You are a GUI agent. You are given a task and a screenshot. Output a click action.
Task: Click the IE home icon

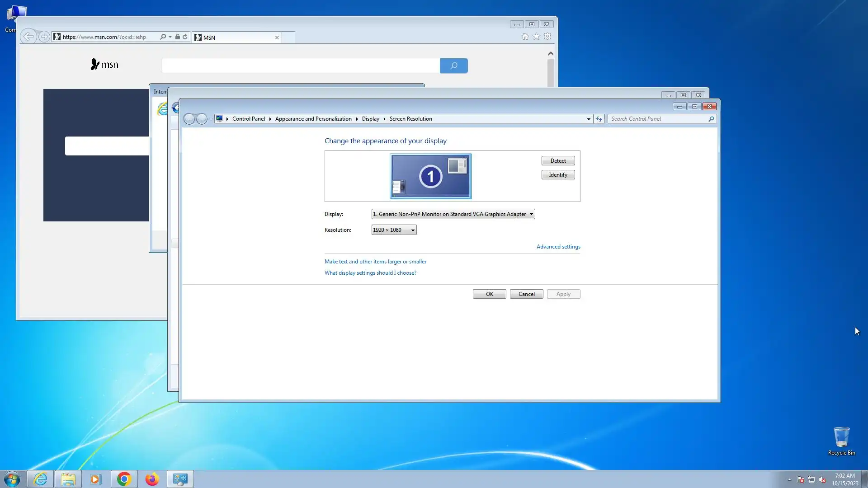(x=525, y=37)
